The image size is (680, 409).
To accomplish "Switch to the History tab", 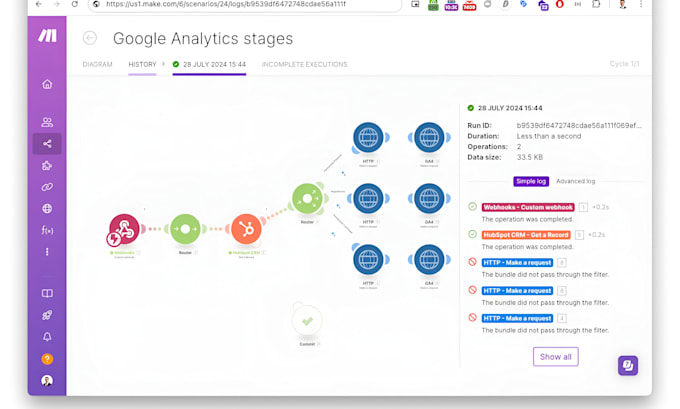I will click(142, 64).
